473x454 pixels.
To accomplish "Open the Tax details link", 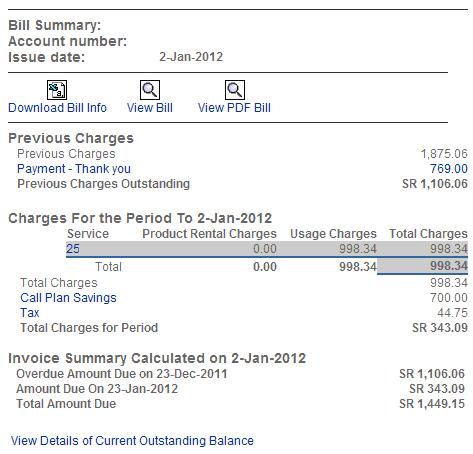I will point(30,313).
